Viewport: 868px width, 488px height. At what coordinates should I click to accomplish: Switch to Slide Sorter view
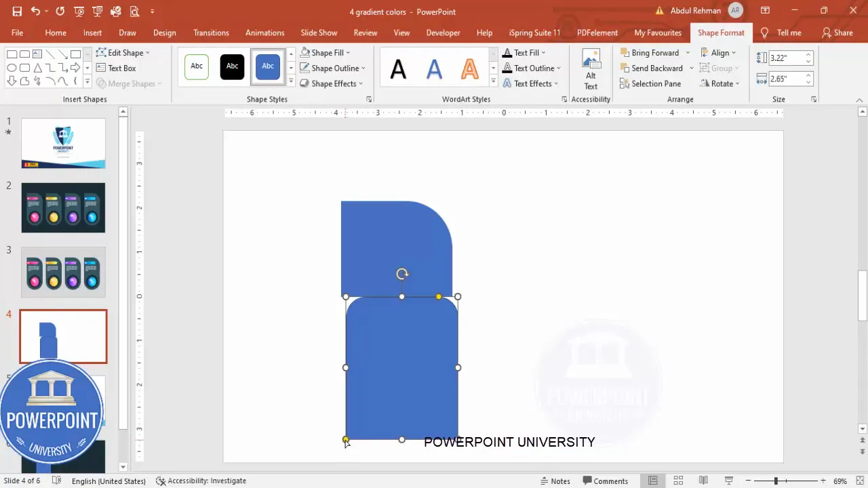[x=678, y=481]
